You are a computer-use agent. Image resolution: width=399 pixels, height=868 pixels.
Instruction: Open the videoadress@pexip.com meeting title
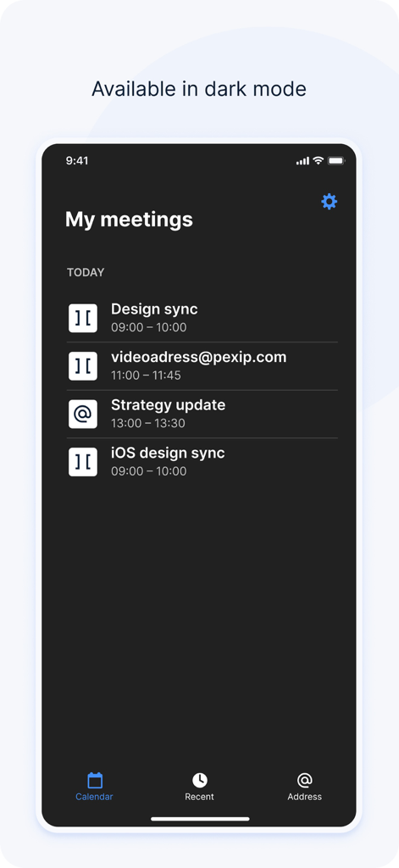199,357
